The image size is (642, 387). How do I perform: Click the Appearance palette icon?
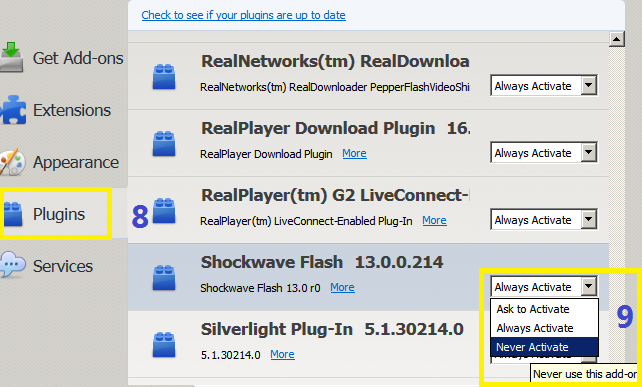tap(12, 162)
